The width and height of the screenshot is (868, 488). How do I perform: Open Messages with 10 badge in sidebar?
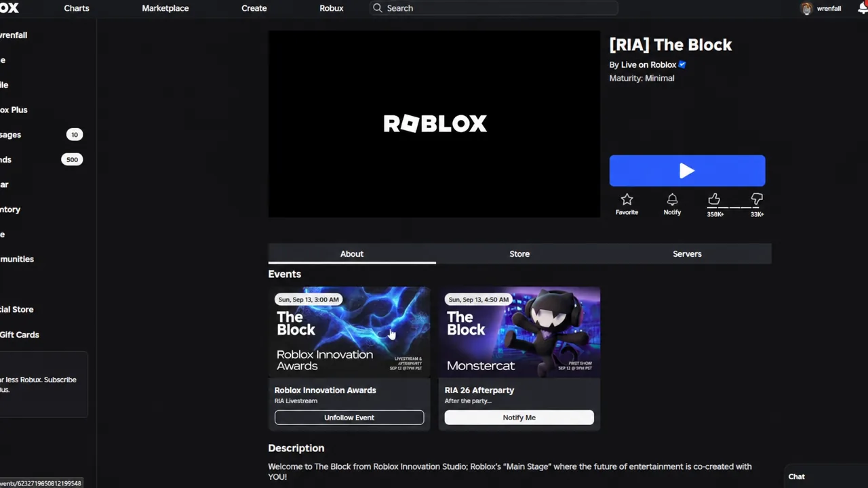point(41,134)
